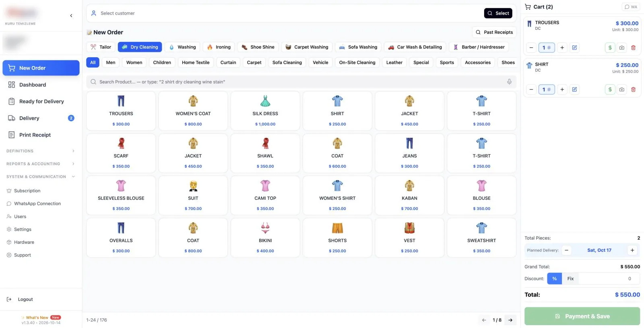Change price of TROUSERS via dollar icon

point(610,48)
